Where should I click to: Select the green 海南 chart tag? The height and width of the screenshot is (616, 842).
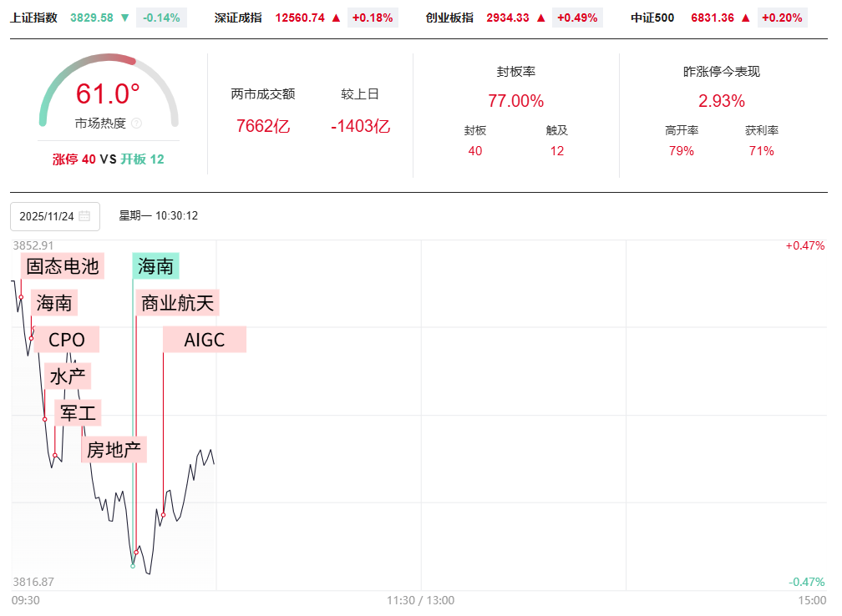[156, 266]
